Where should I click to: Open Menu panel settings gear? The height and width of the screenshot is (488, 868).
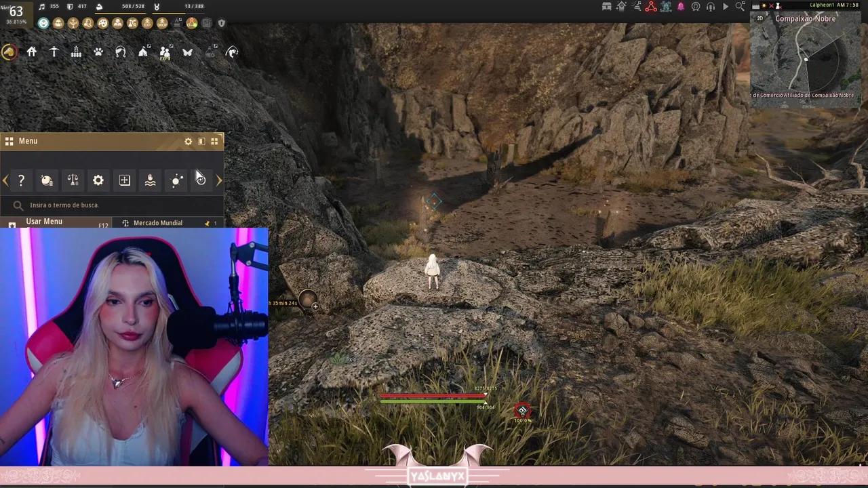[189, 141]
